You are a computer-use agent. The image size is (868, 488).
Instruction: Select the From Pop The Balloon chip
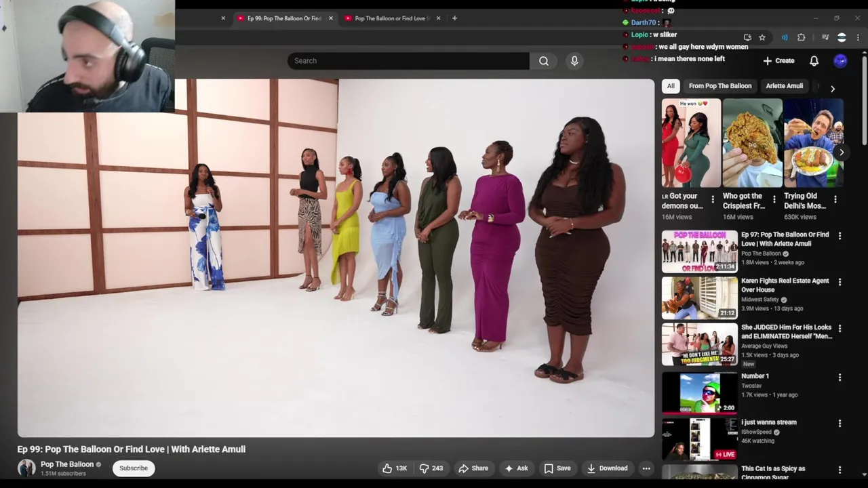[x=720, y=86]
